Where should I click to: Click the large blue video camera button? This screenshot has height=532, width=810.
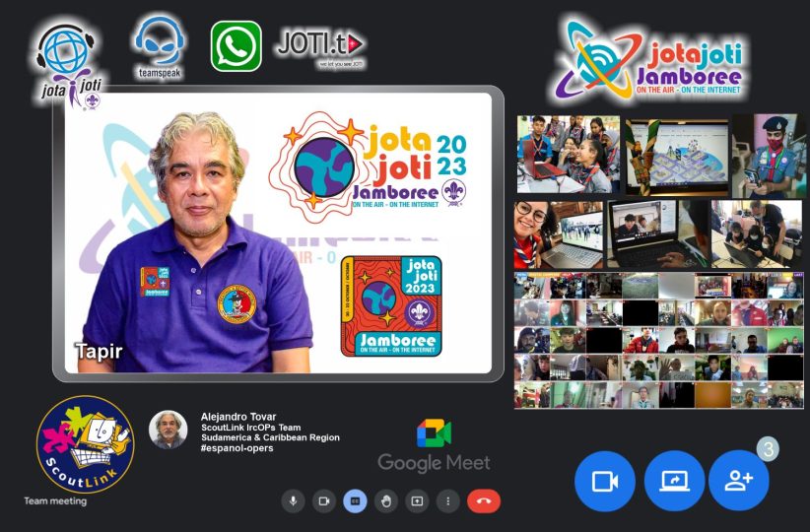tap(605, 481)
